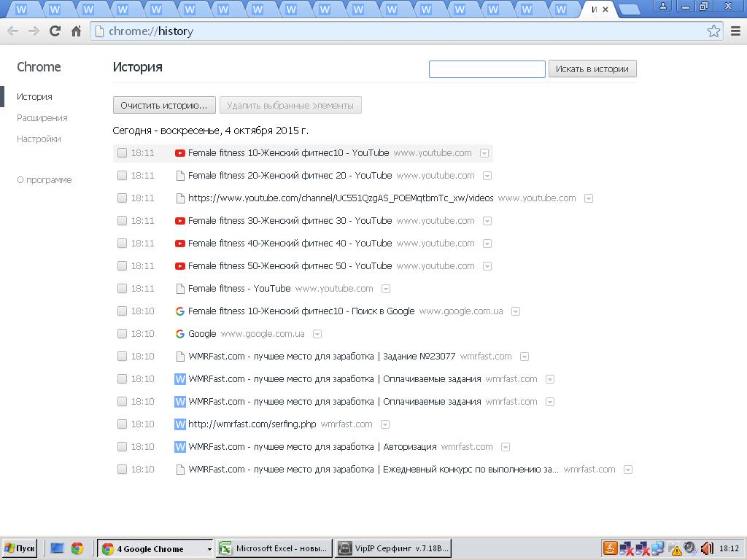
Task: Check the Female fitness 10 YouTube entry
Action: (x=122, y=153)
